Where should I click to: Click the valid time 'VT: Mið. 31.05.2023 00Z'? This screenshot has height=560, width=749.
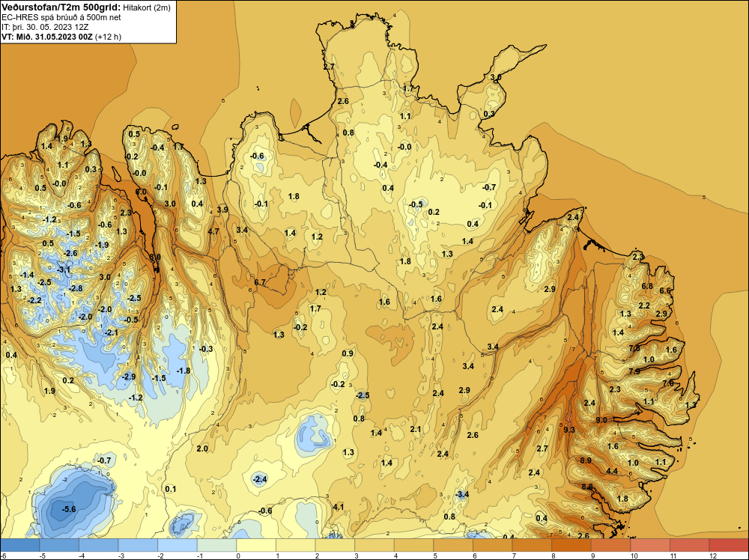point(47,37)
